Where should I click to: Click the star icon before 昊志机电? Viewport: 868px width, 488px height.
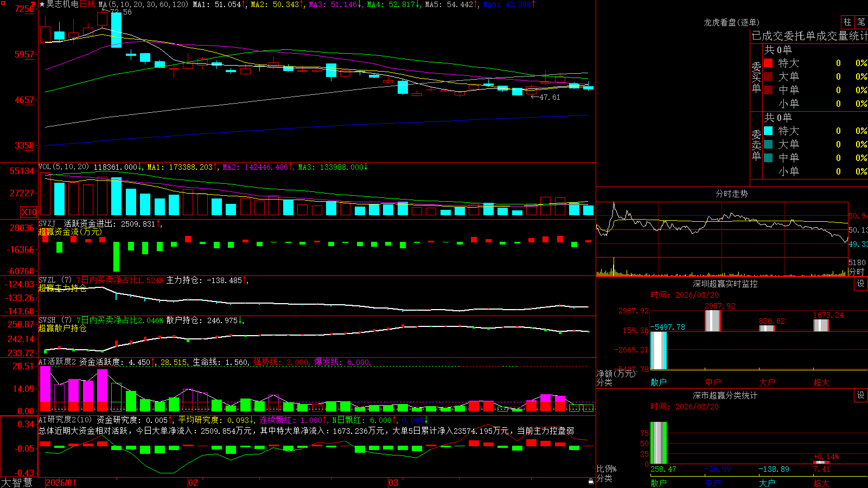(42, 4)
